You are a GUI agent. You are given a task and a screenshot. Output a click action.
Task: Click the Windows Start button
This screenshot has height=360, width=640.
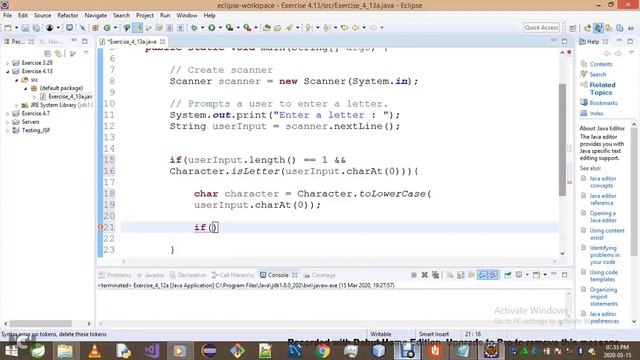point(11,351)
